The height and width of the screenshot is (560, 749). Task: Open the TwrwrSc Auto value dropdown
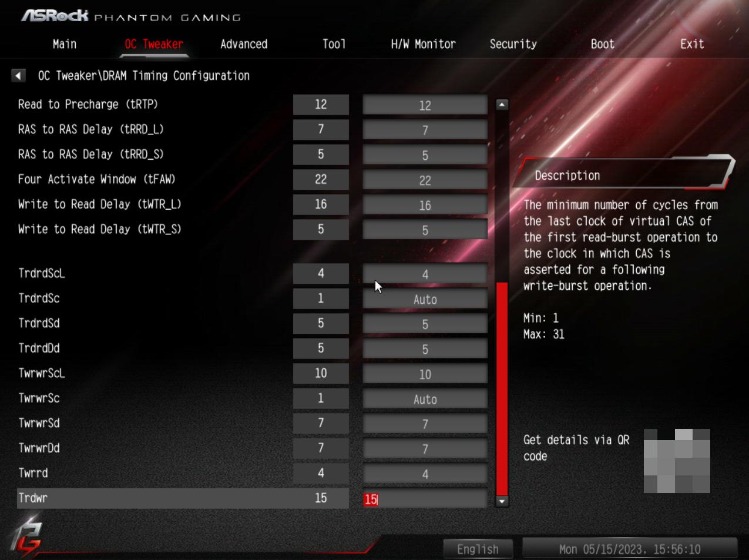[425, 399]
